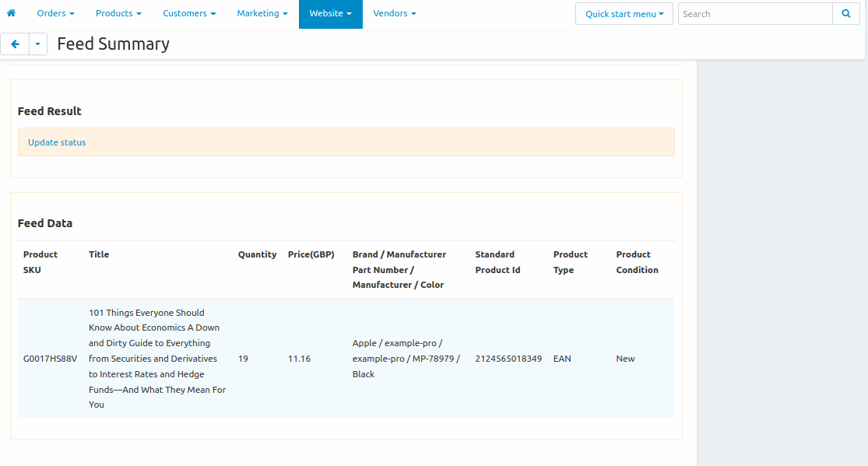Open the back button history dropdown caret
The height and width of the screenshot is (466, 868).
tap(36, 44)
